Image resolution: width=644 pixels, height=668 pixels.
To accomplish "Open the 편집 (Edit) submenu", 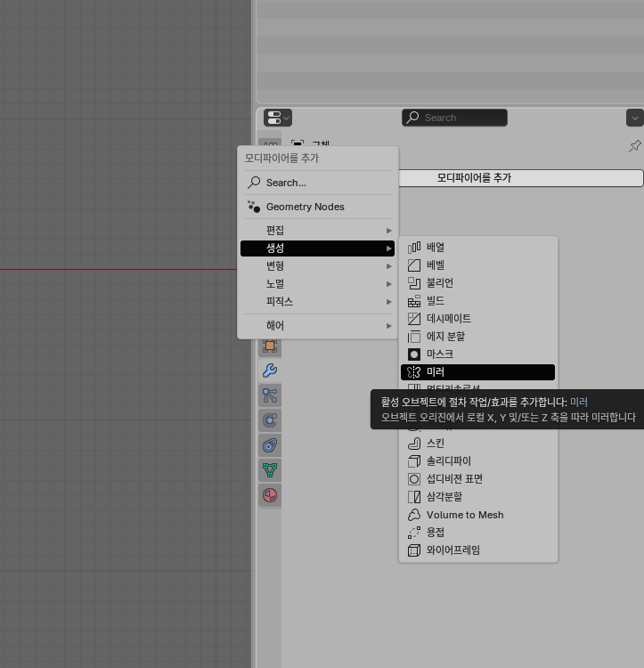I will click(x=317, y=231).
